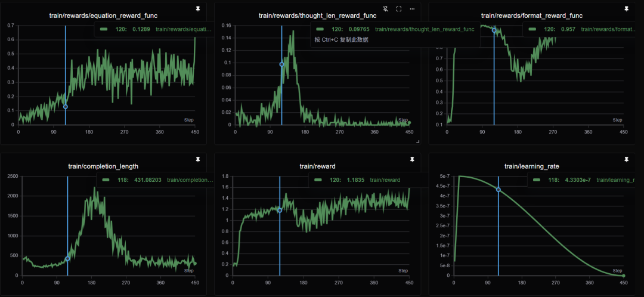
Task: Pin the train/learning_rate chart panel
Action: point(626,160)
